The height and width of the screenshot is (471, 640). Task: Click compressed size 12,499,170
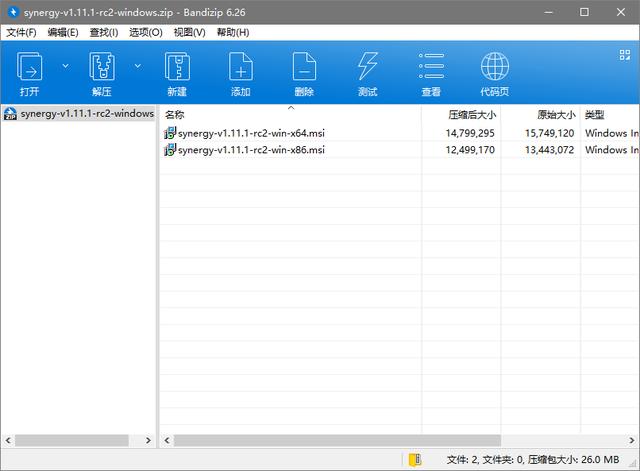(470, 150)
